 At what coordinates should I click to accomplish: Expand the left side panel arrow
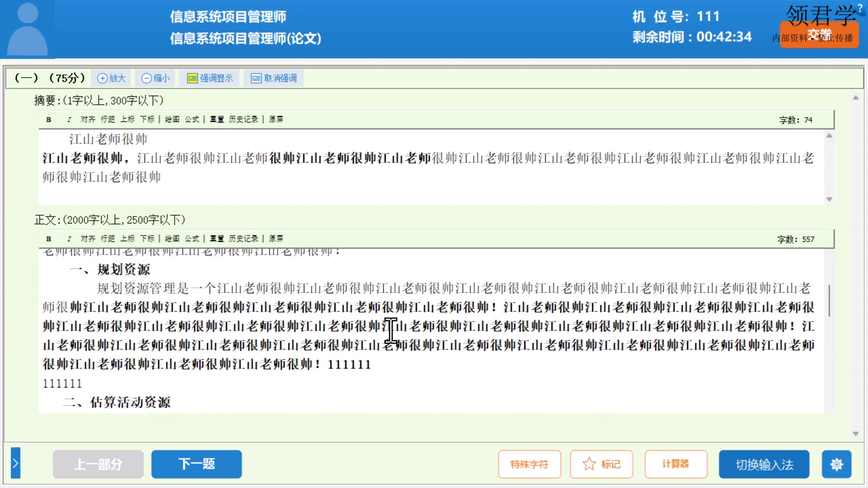[15, 463]
